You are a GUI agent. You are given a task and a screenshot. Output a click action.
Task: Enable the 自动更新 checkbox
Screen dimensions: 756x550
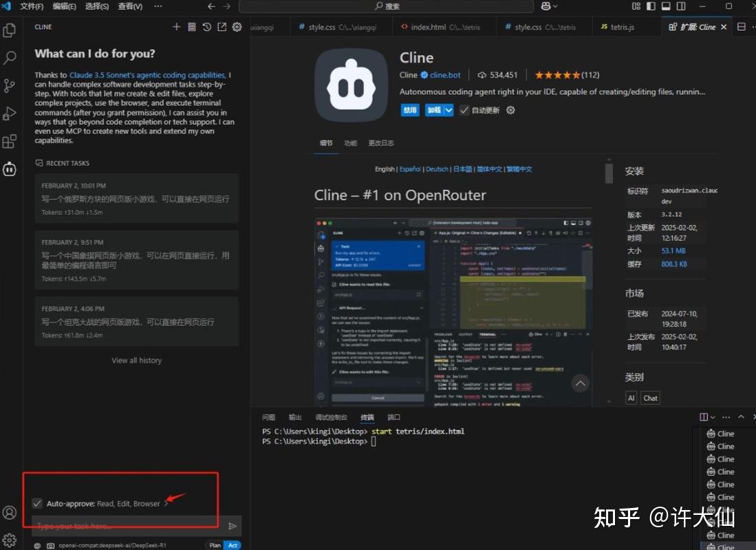(x=464, y=109)
